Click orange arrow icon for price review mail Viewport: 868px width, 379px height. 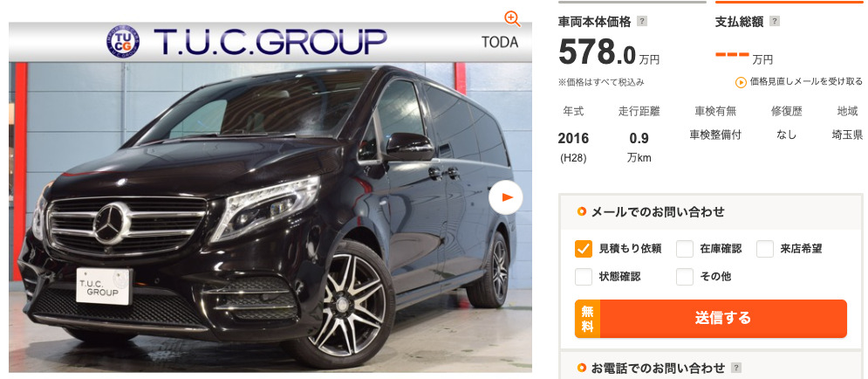741,82
